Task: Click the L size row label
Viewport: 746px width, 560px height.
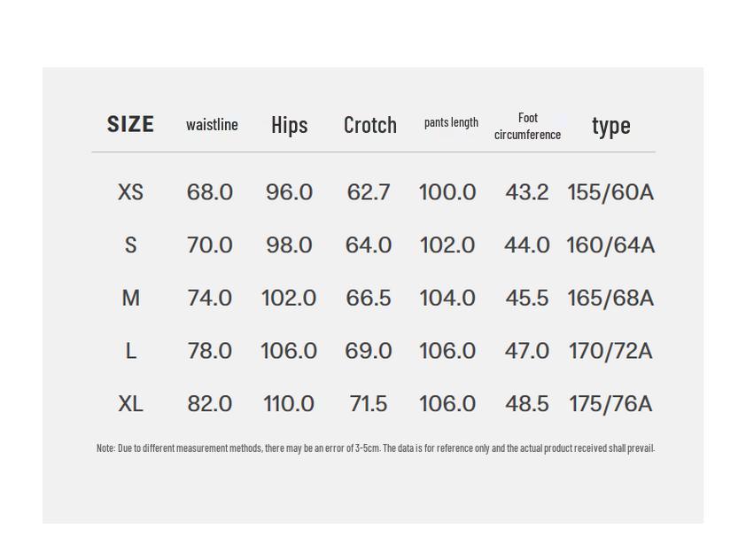Action: tap(130, 352)
